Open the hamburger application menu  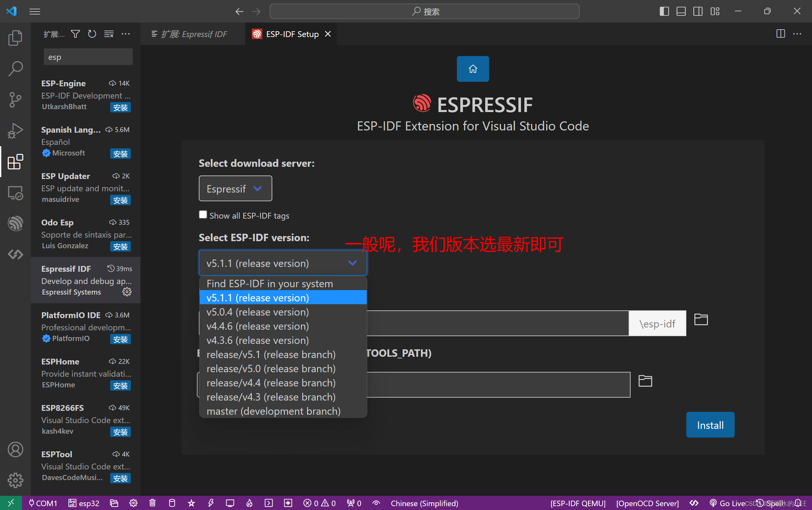35,12
